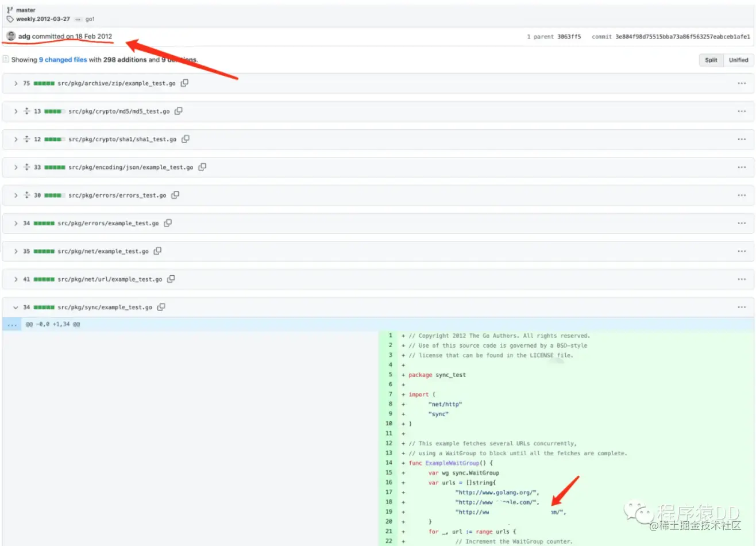The width and height of the screenshot is (756, 546).
Task: Expand errors/errors_test.go diff
Action: pos(16,195)
